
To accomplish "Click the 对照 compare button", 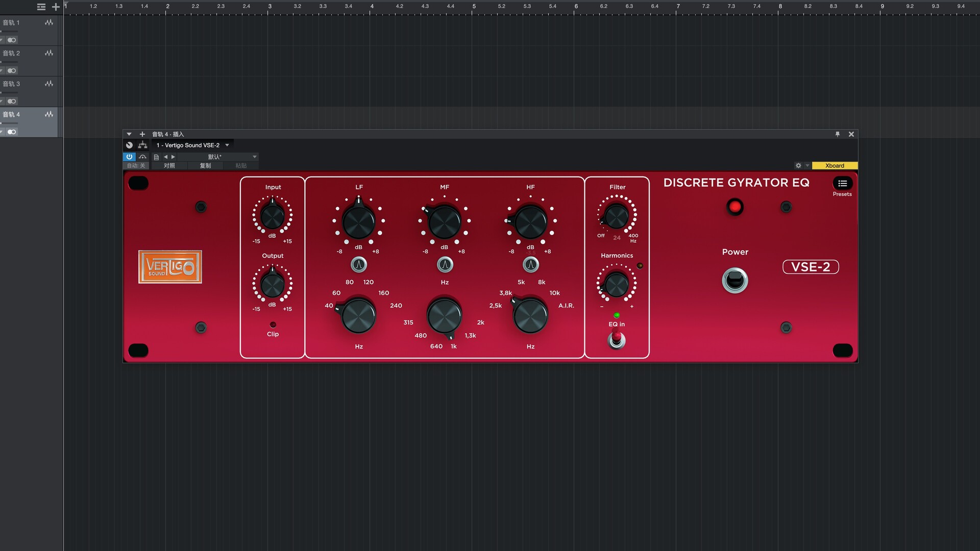I will point(169,166).
